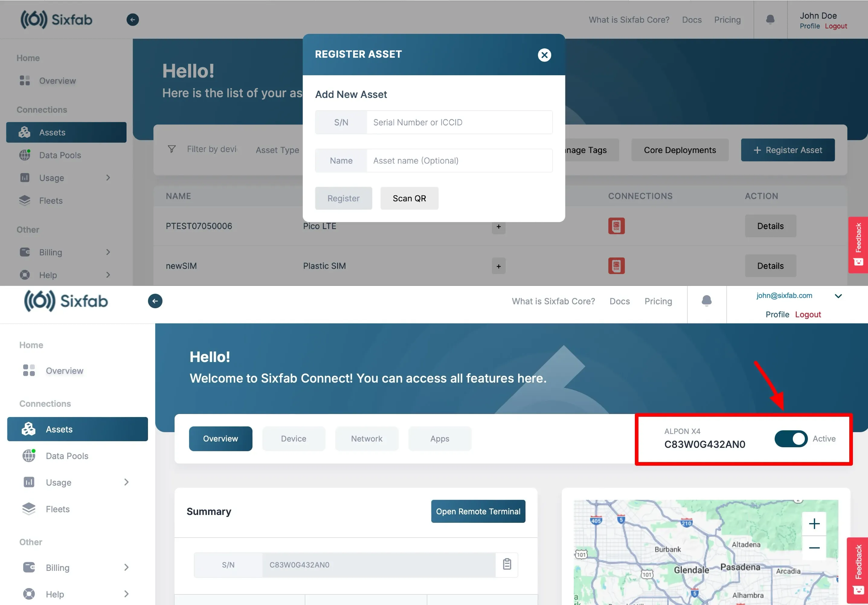Expand Help chevron in top sidebar
Viewport: 868px width, 605px height.
pyautogui.click(x=108, y=275)
